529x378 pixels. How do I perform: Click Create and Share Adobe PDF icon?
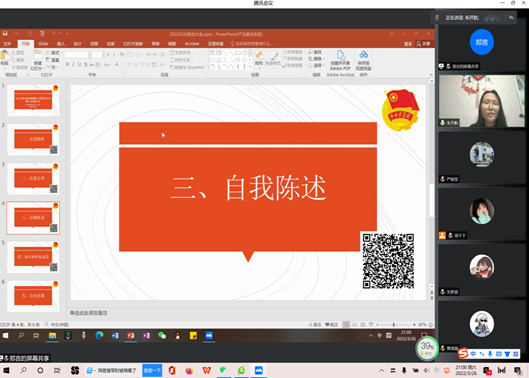point(340,55)
